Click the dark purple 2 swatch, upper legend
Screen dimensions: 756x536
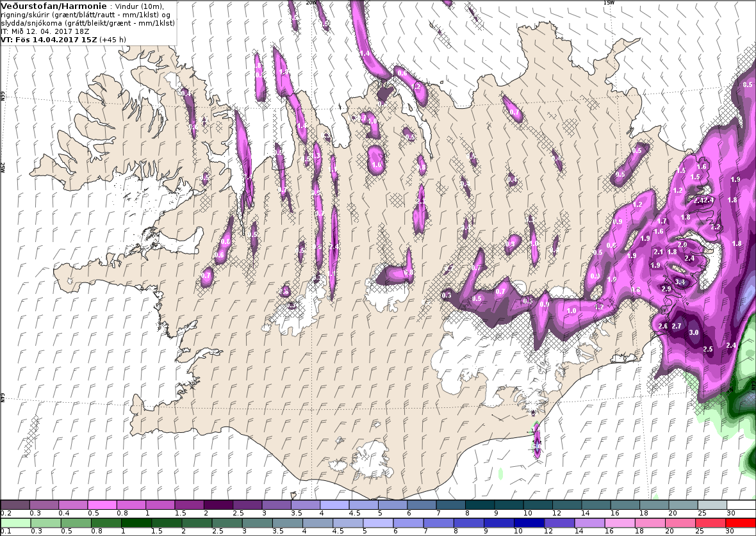coord(218,505)
